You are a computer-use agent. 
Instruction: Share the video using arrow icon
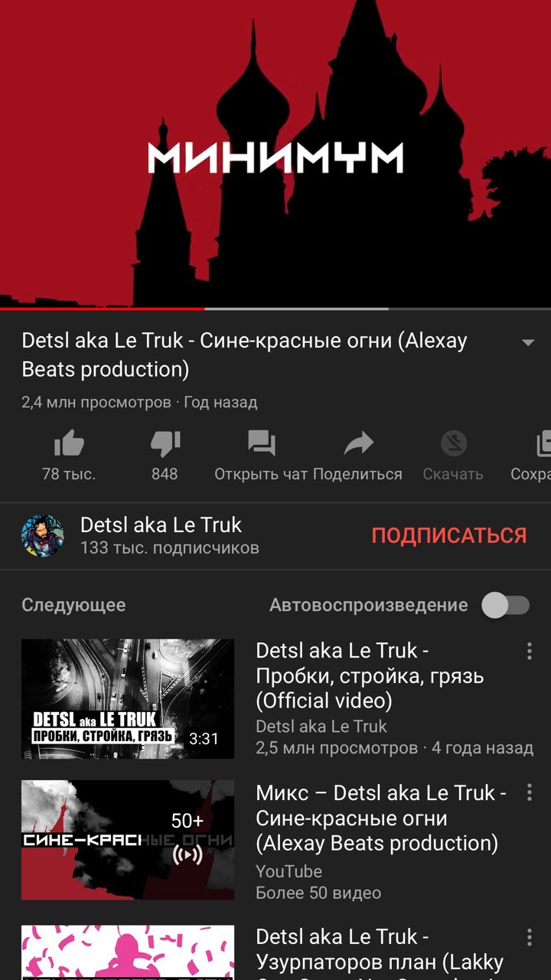357,443
